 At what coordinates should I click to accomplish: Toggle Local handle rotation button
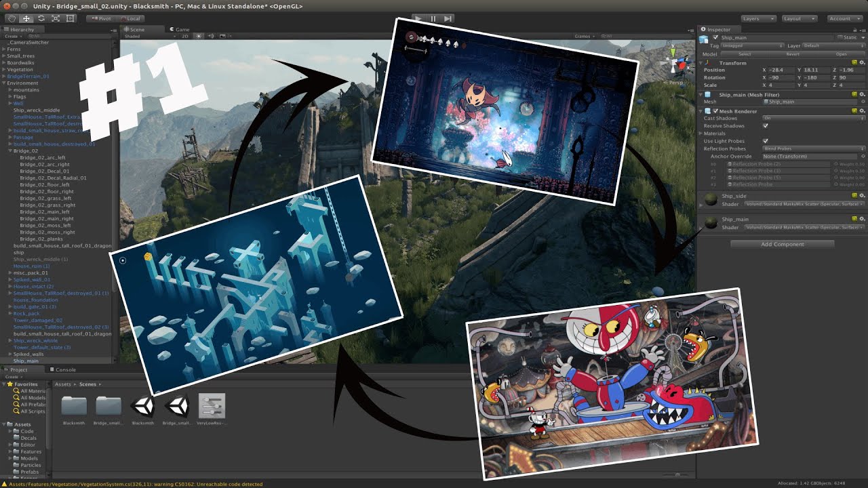pyautogui.click(x=129, y=18)
